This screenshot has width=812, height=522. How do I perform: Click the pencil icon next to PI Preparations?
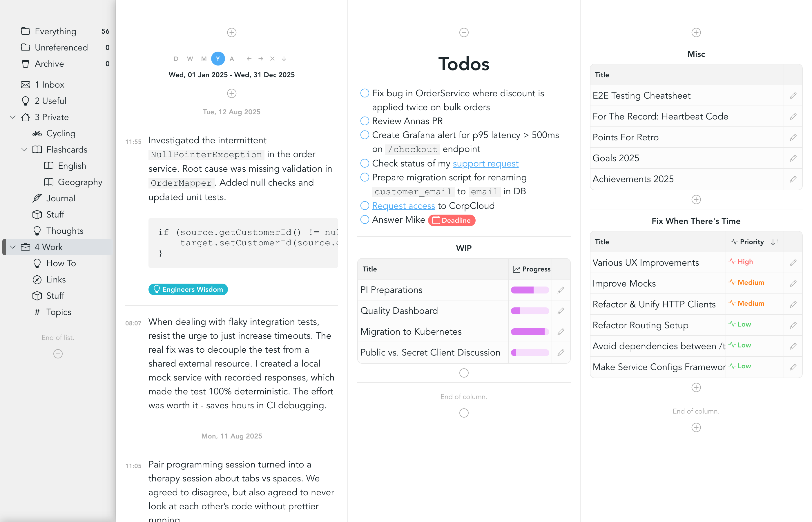pos(561,290)
